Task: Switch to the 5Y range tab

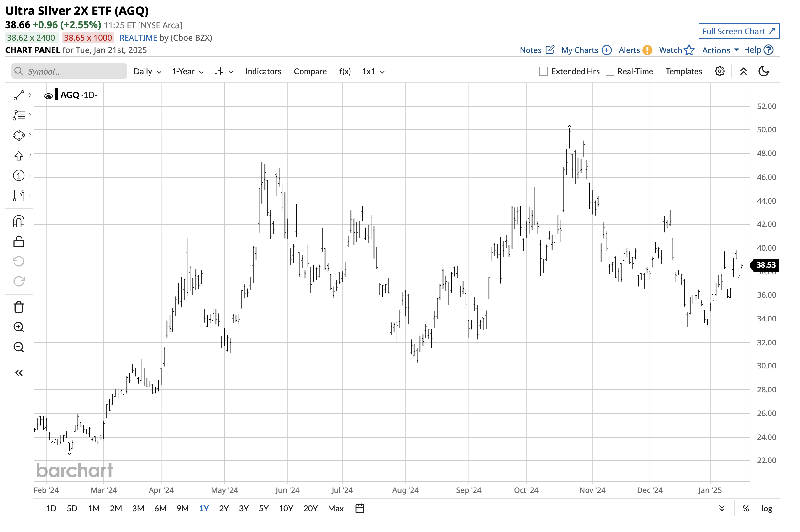Action: pyautogui.click(x=263, y=508)
